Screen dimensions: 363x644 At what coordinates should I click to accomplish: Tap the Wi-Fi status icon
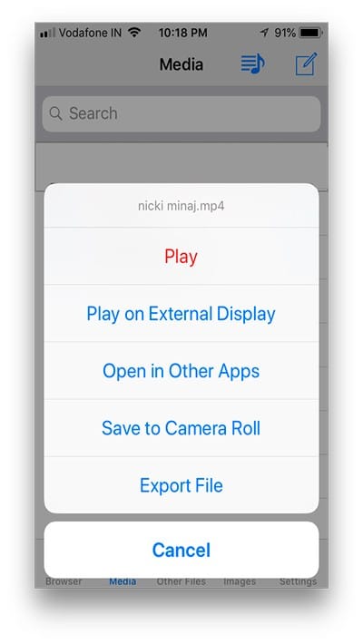click(x=134, y=33)
